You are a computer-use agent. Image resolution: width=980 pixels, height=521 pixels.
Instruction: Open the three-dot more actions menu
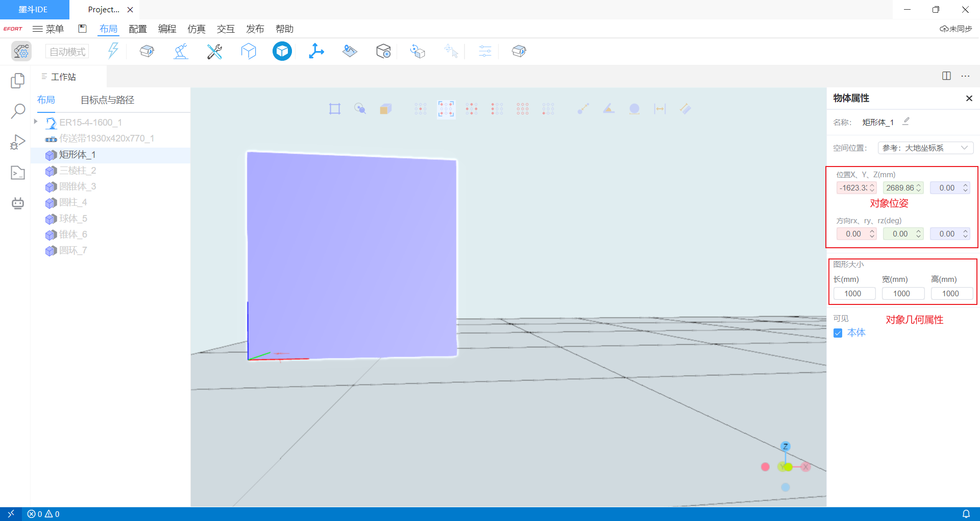click(965, 76)
